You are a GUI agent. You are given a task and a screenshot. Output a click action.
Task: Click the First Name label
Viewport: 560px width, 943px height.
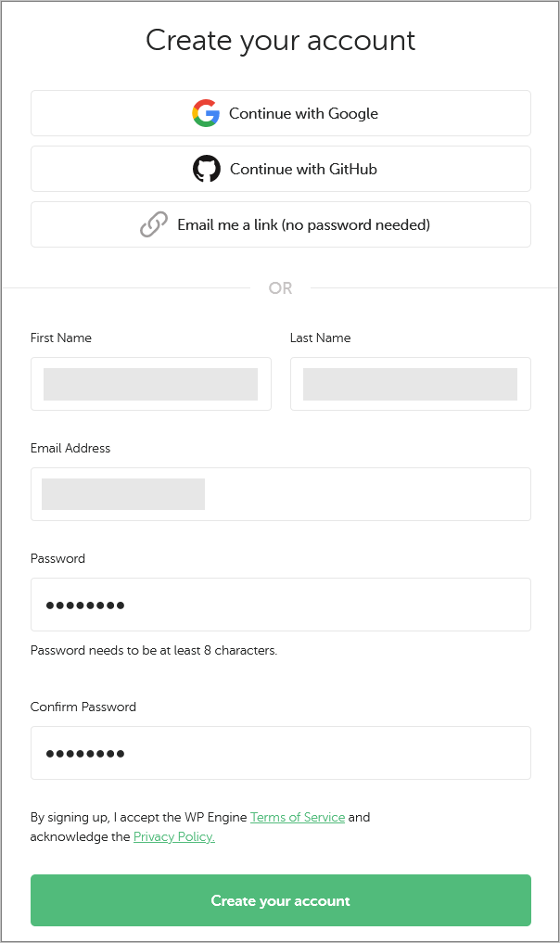(61, 338)
